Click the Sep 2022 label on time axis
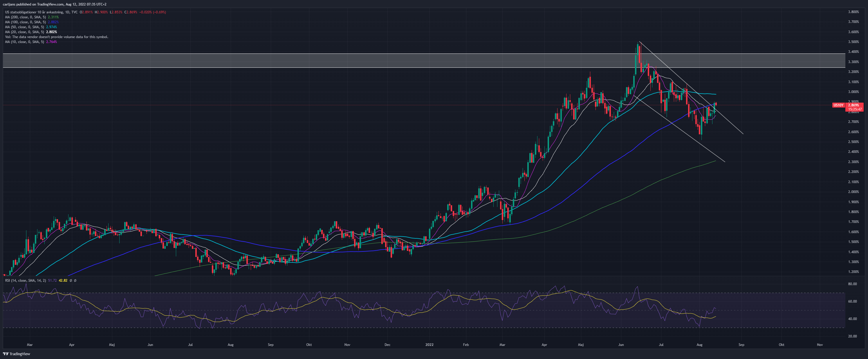The image size is (868, 359). tap(741, 345)
